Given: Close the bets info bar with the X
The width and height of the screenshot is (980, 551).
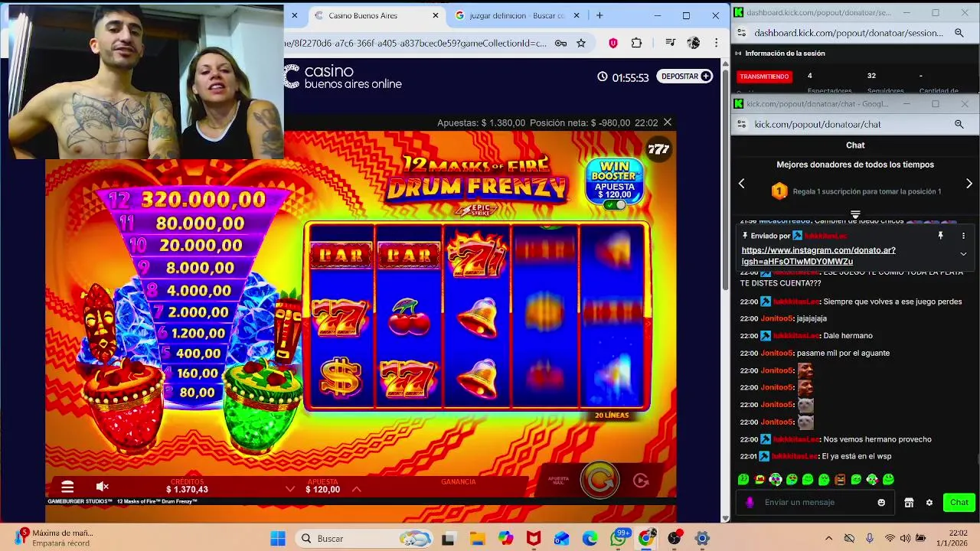Looking at the screenshot, I should click(668, 122).
